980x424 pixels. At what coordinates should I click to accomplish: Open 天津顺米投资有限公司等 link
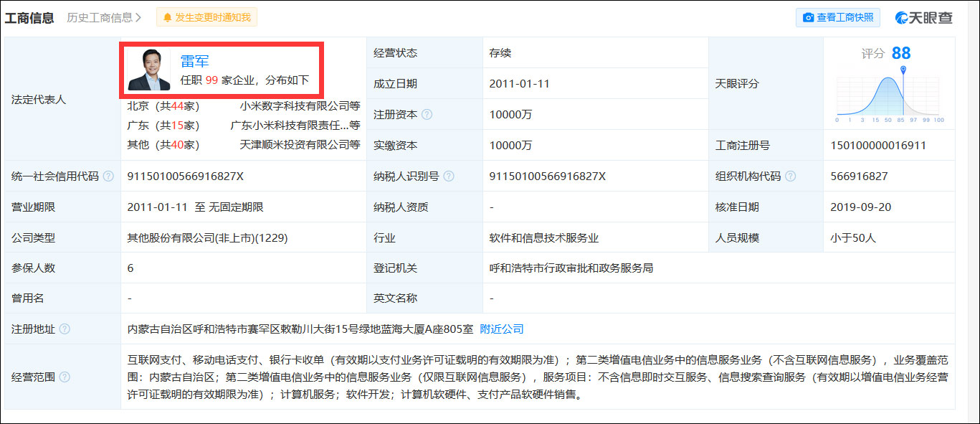(x=300, y=144)
